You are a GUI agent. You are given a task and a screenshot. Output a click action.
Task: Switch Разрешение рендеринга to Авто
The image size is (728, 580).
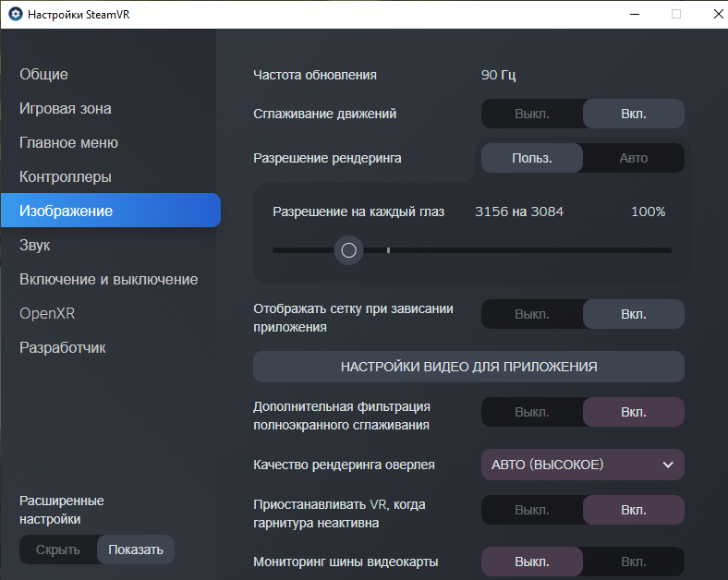tap(633, 158)
